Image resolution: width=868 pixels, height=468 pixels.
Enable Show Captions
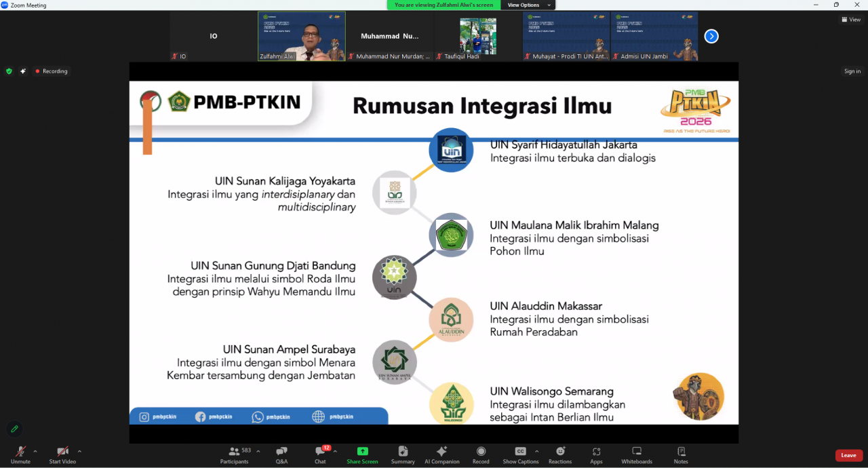[519, 454]
